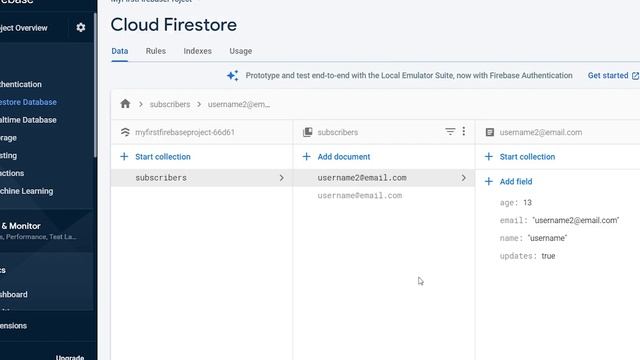Select the updates field value true
640x360 pixels.
coord(548,256)
